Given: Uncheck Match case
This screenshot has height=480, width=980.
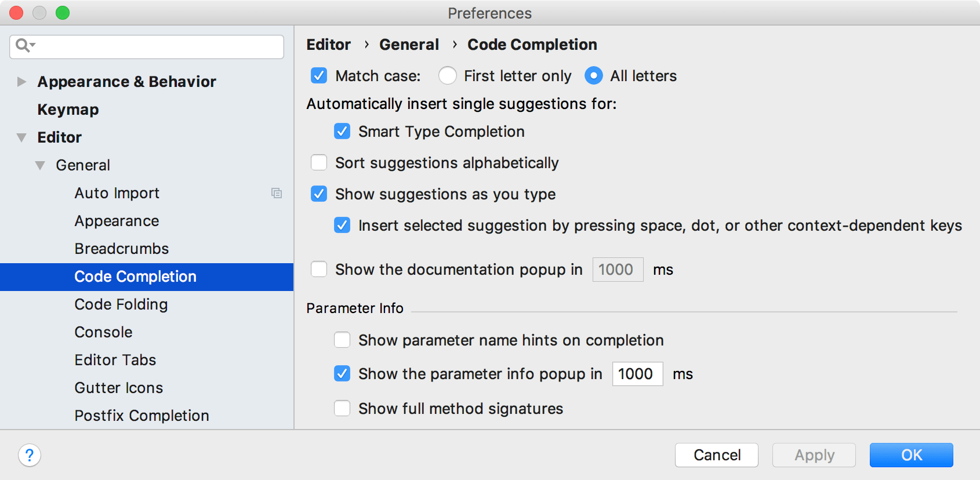Looking at the screenshot, I should (x=319, y=75).
